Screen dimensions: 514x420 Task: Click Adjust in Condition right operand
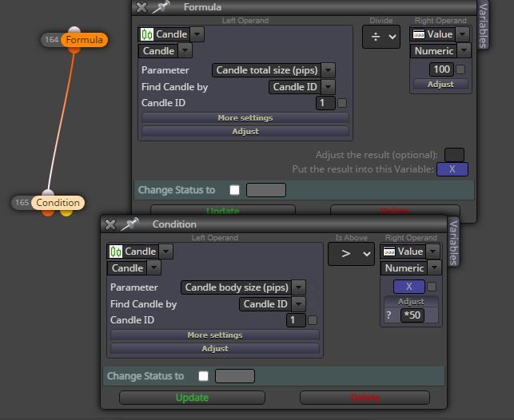tap(411, 301)
